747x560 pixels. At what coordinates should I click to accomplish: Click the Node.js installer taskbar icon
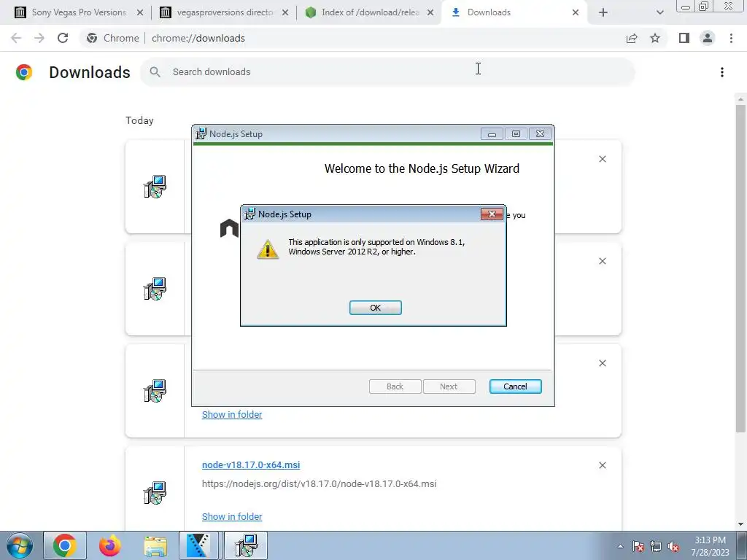coord(246,545)
